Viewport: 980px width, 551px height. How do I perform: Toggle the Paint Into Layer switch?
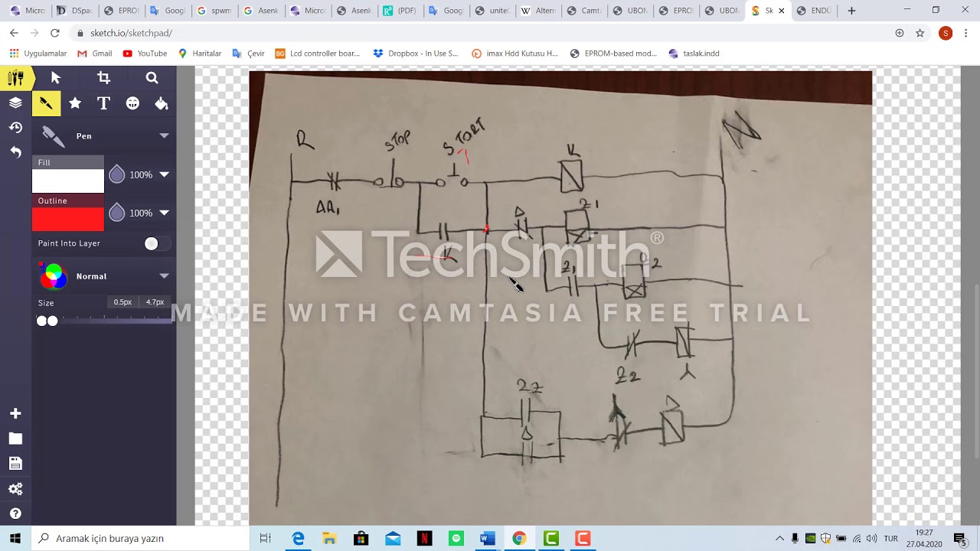[156, 243]
